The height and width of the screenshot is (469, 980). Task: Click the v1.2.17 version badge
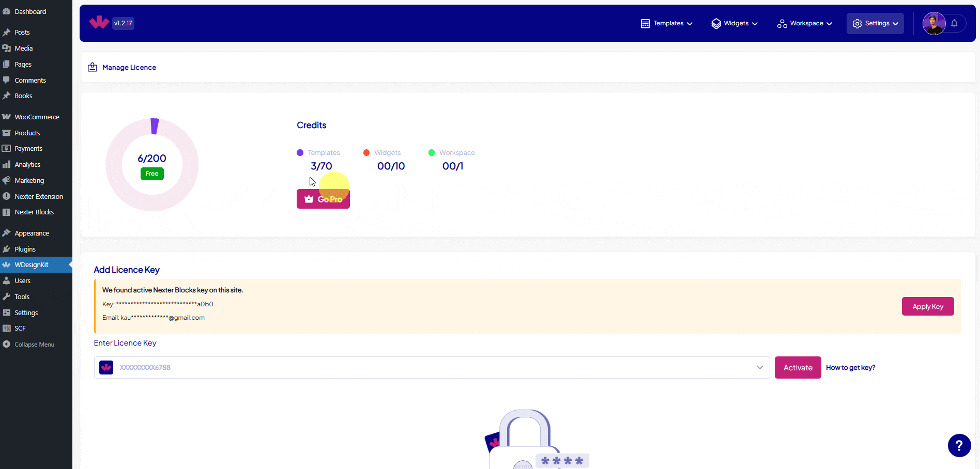tap(123, 23)
